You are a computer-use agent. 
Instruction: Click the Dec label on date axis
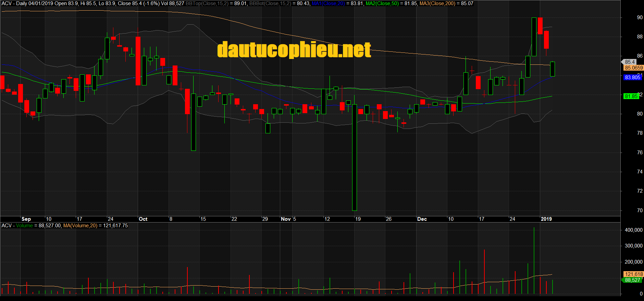coord(422,219)
